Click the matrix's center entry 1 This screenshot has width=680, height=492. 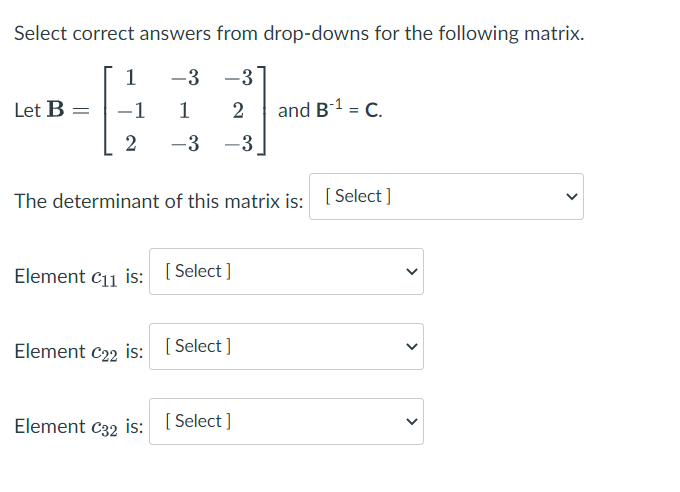pos(185,110)
